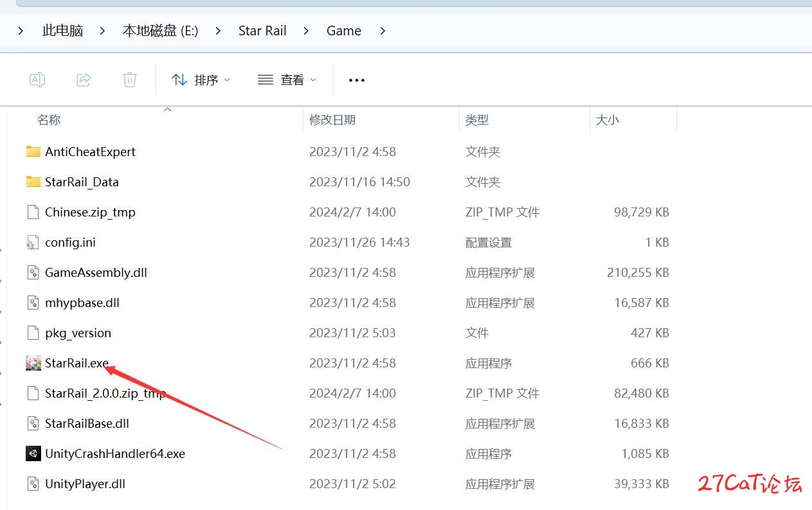This screenshot has height=510, width=812.
Task: Click the mhypbase.dll file icon
Action: point(33,303)
